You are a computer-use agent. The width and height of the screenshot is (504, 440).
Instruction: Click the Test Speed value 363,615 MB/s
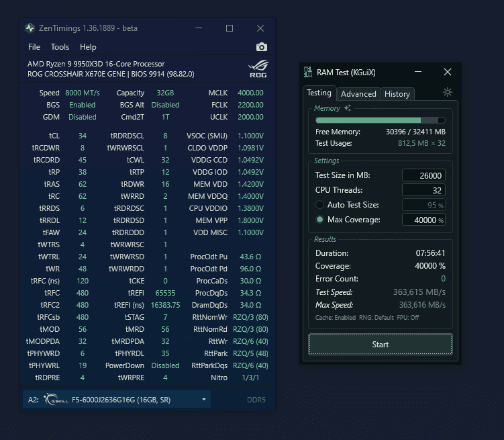[x=419, y=292]
